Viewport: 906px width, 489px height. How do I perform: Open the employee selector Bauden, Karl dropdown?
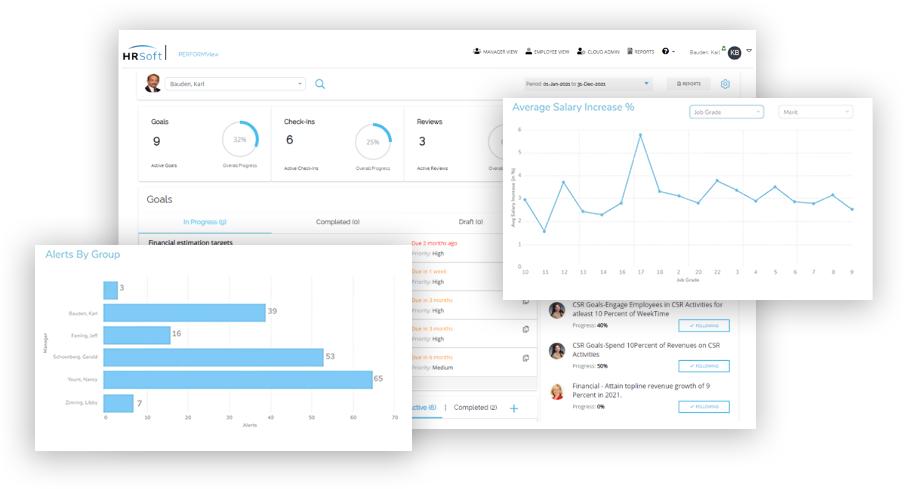pyautogui.click(x=235, y=85)
